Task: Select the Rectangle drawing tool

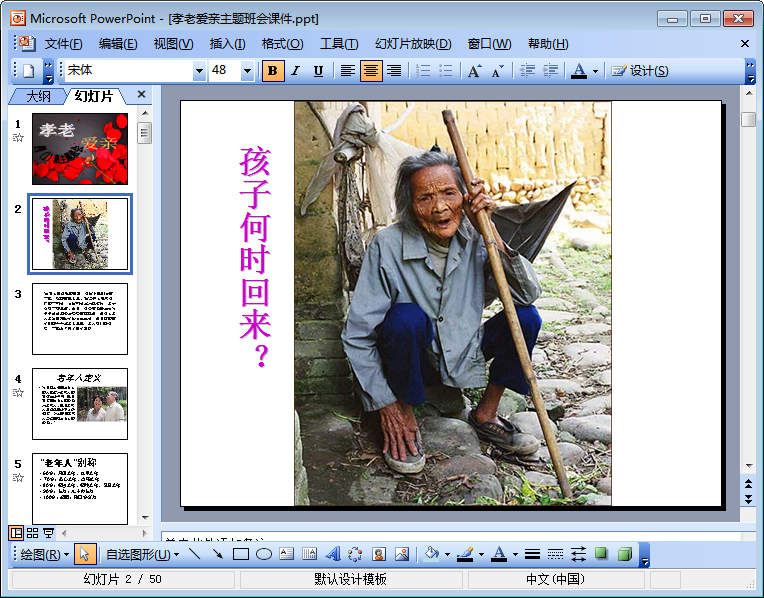Action: coord(241,554)
